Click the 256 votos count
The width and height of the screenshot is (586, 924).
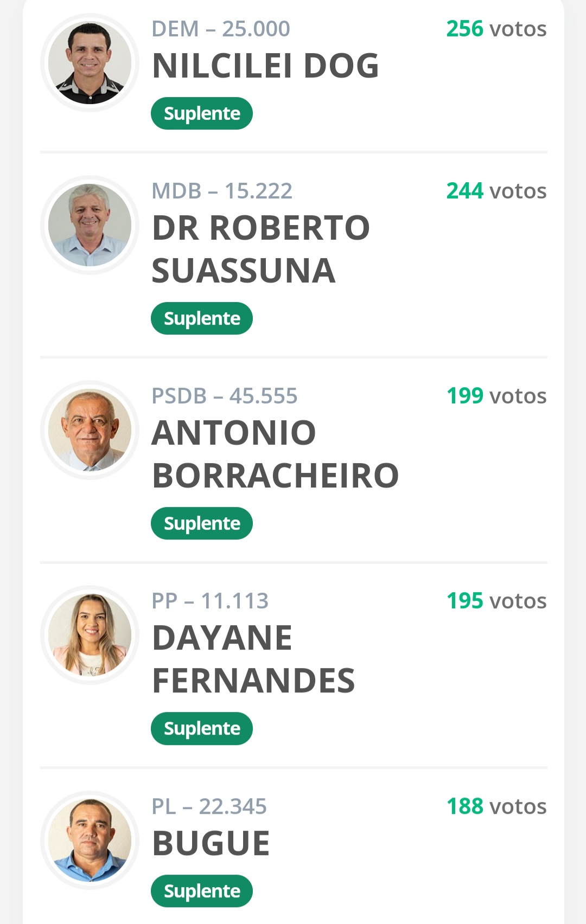click(x=496, y=29)
